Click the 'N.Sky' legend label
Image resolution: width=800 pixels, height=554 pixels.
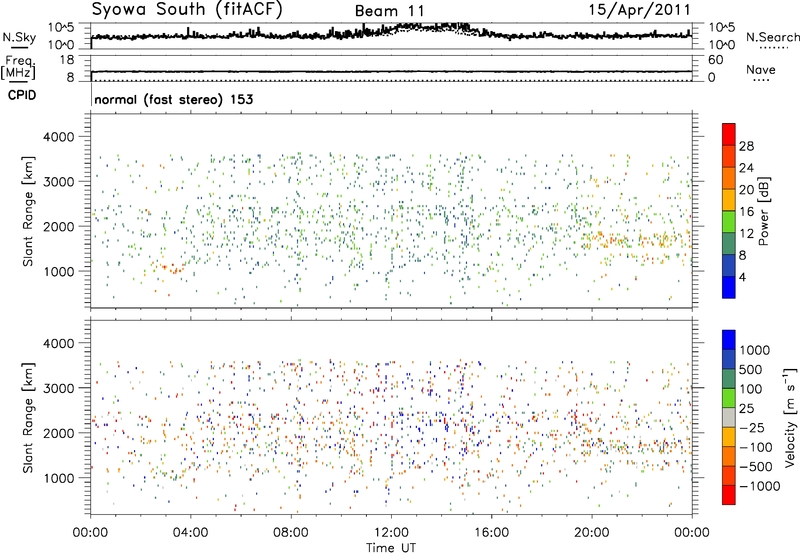[19, 37]
